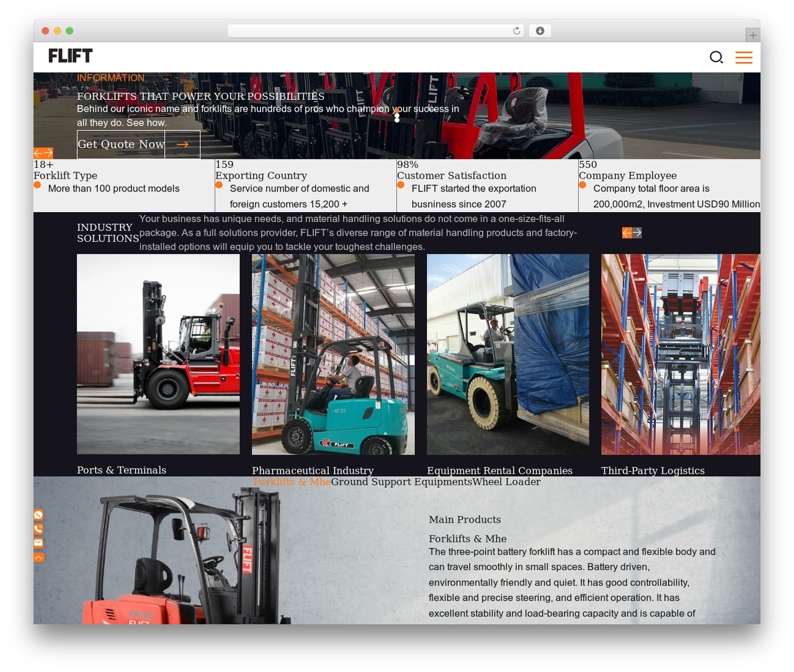This screenshot has width=794, height=672.
Task: Open a new browser tab with plus
Action: [x=752, y=35]
